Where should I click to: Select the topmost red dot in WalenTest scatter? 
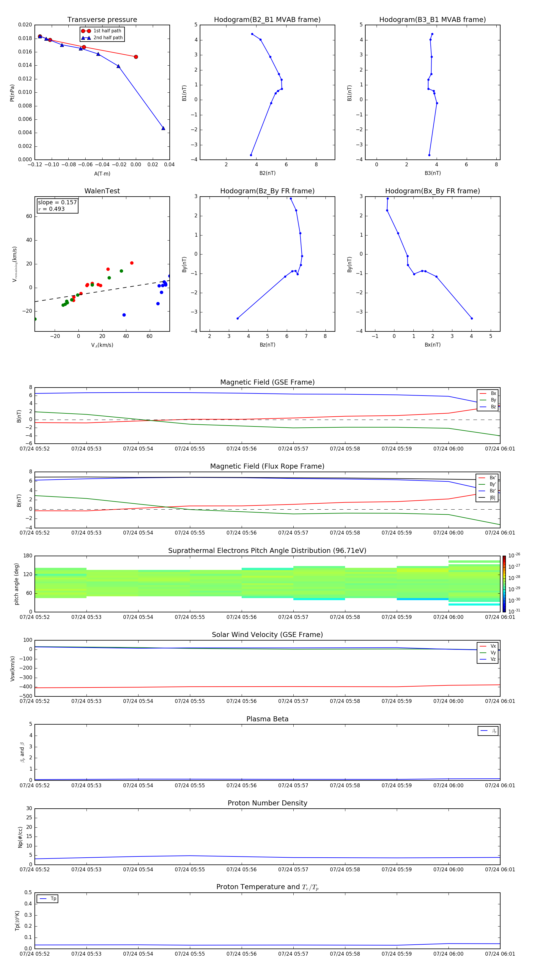132,263
